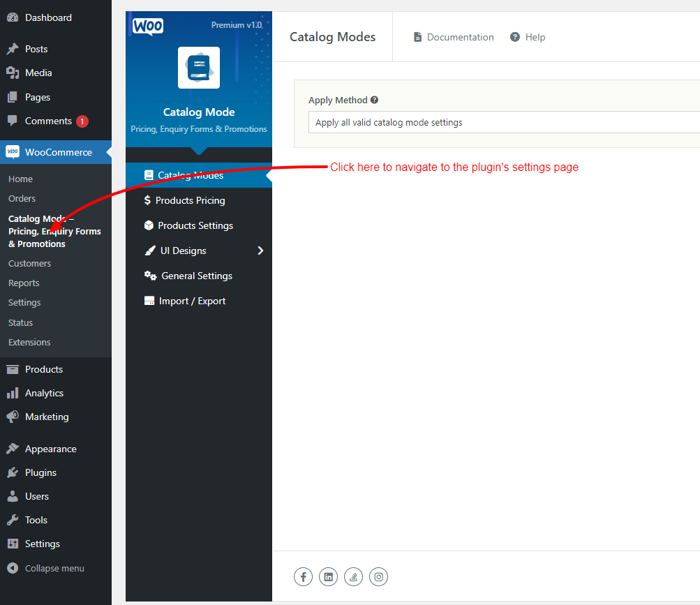Viewport: 700px width, 605px height.
Task: Open WooCommerce Extensions submenu link
Action: pos(29,342)
